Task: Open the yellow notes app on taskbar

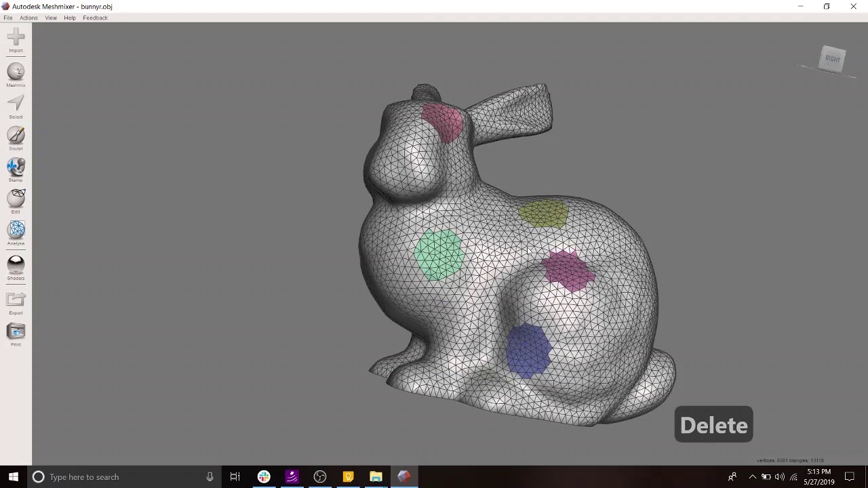Action: [x=348, y=477]
